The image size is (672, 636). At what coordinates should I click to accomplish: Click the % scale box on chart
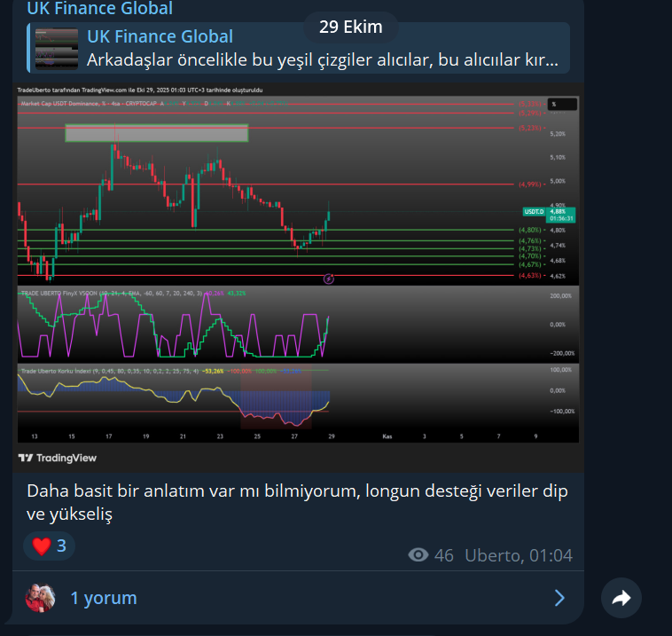pyautogui.click(x=562, y=104)
